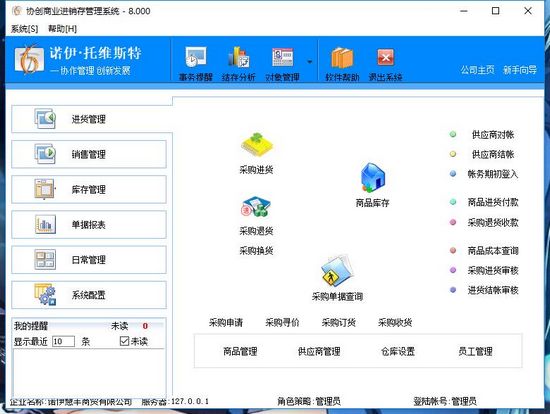The image size is (550, 414).
Task: Click company logo in blue banner
Action: tap(29, 59)
